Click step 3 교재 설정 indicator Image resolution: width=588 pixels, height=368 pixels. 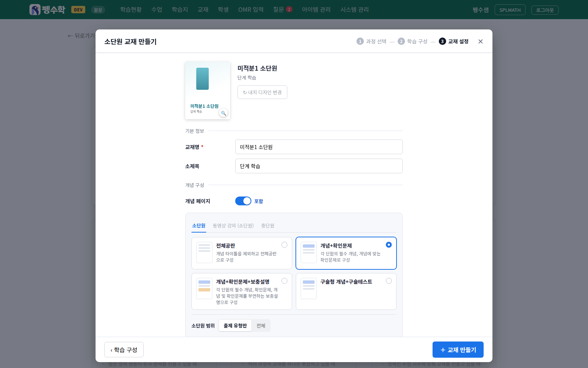[454, 41]
